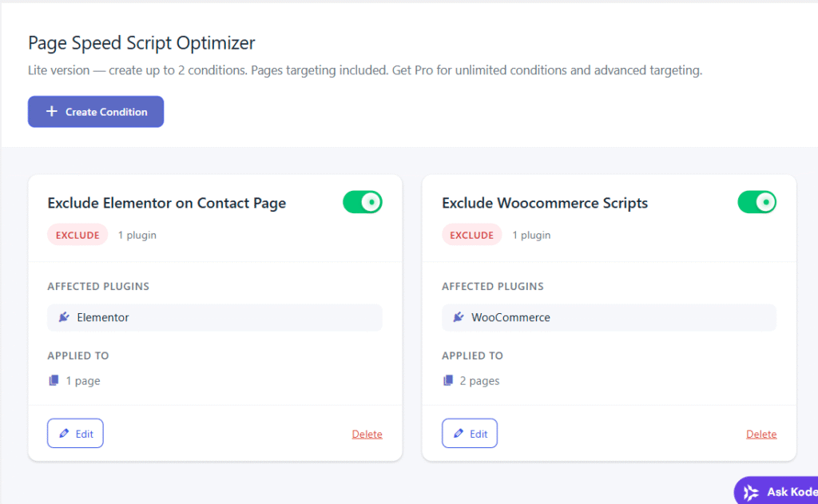The image size is (818, 504).
Task: Disable the Exclude Elementor on Contact Page toggle
Action: pyautogui.click(x=363, y=202)
